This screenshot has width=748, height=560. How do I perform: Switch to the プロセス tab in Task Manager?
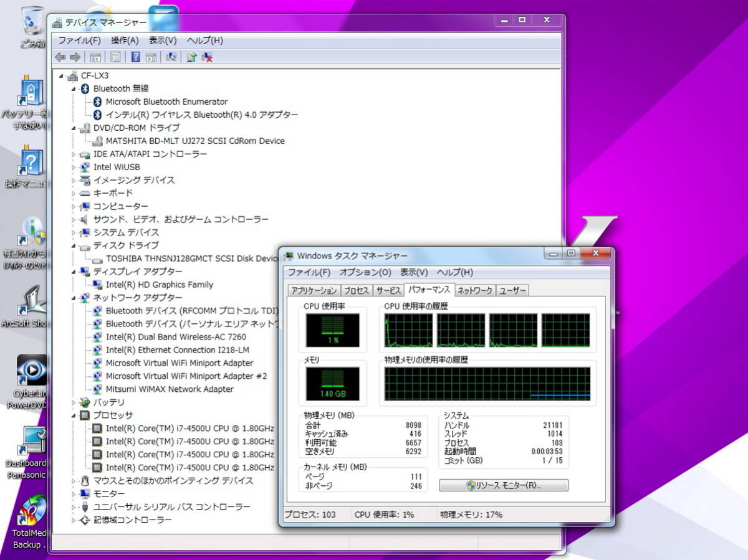point(357,290)
